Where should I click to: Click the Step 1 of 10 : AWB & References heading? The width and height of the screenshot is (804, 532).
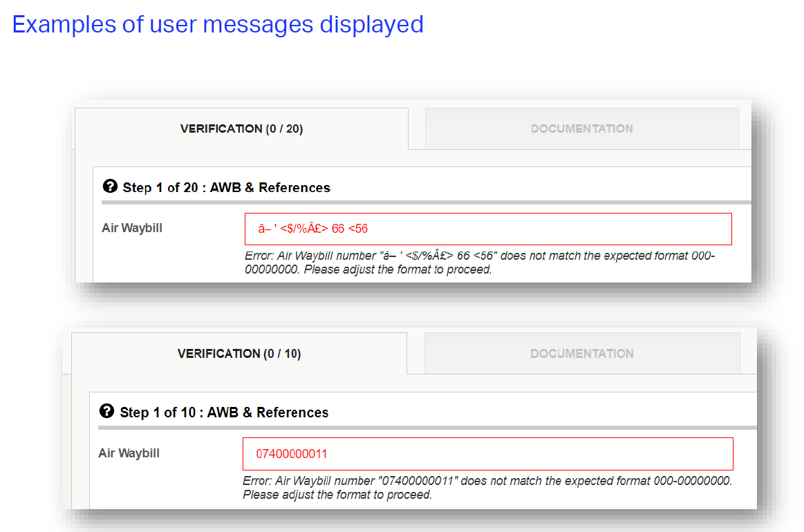click(224, 412)
